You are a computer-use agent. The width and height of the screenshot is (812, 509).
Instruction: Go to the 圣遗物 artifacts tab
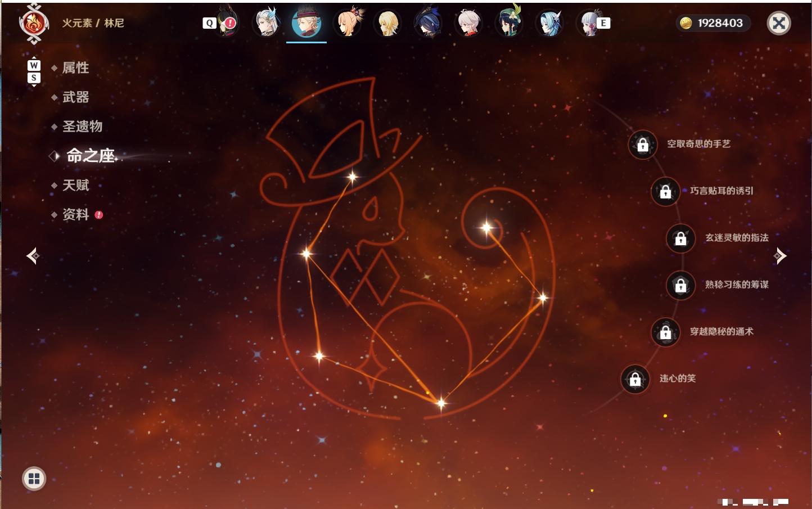[82, 126]
